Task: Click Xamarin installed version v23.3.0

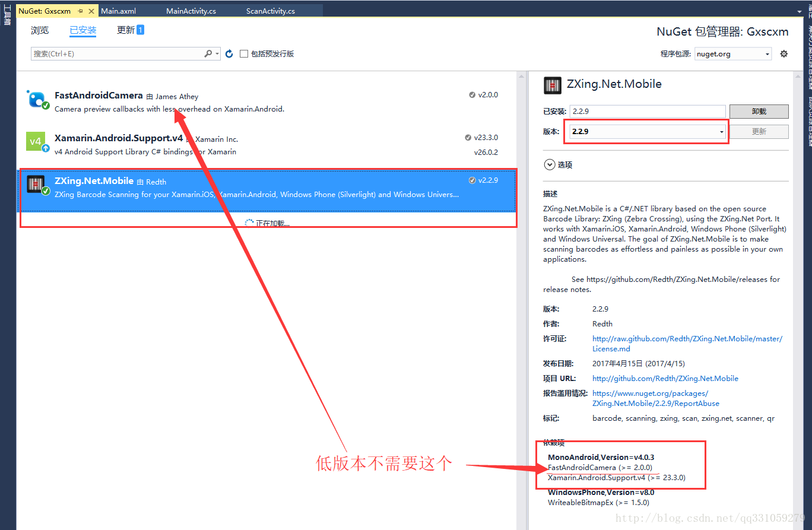Action: click(x=486, y=138)
